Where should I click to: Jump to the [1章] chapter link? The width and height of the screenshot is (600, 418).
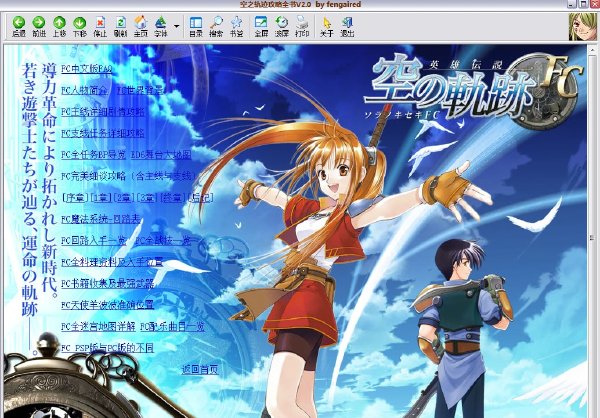tap(101, 198)
